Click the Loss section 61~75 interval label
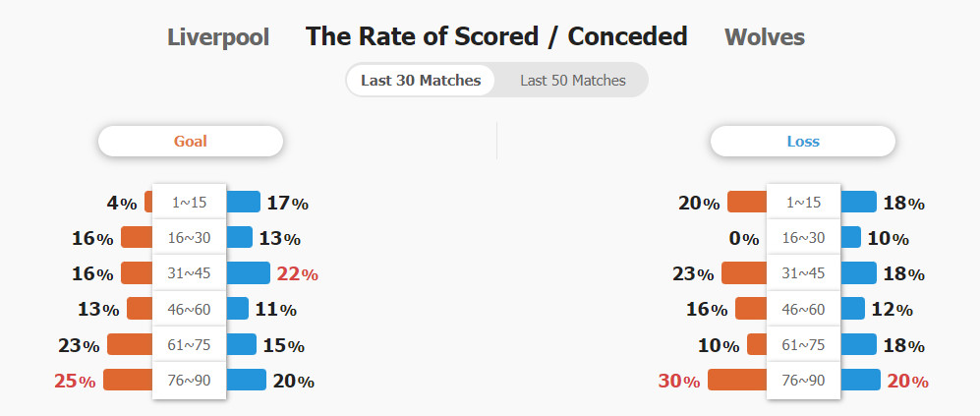 click(x=803, y=344)
